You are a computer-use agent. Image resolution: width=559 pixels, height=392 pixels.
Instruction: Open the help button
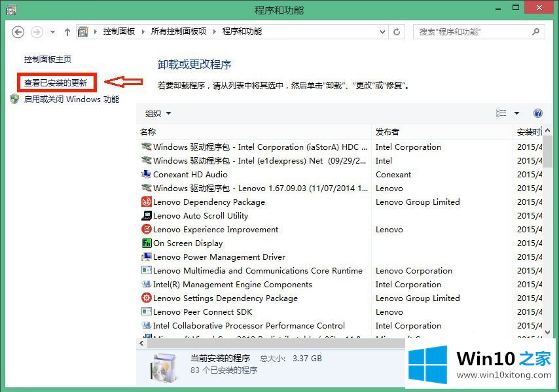coord(538,113)
